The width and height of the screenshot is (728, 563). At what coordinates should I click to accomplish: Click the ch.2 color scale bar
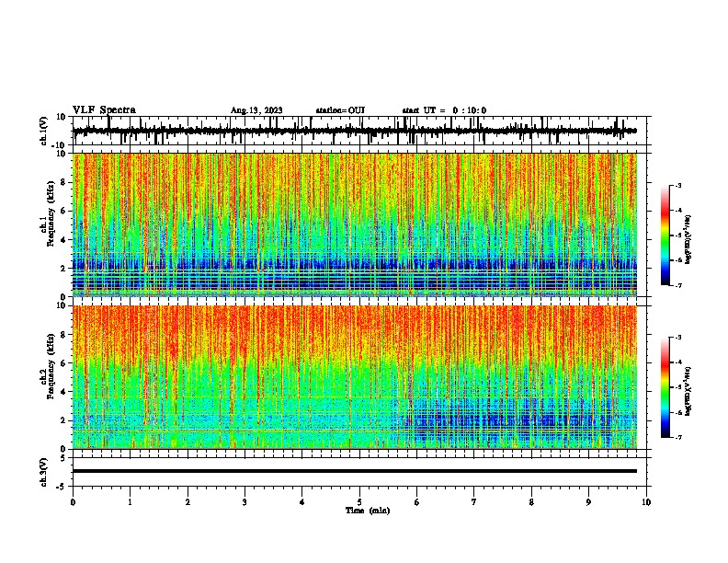665,387
